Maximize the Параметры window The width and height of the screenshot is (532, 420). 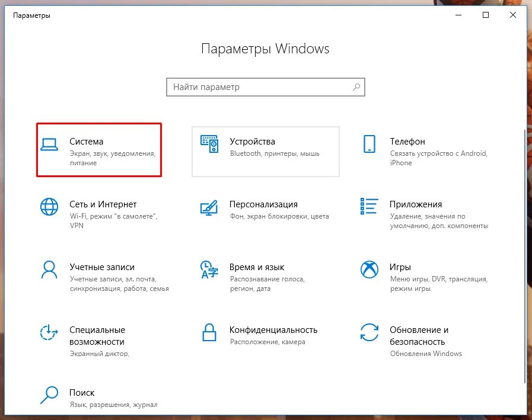[x=486, y=15]
